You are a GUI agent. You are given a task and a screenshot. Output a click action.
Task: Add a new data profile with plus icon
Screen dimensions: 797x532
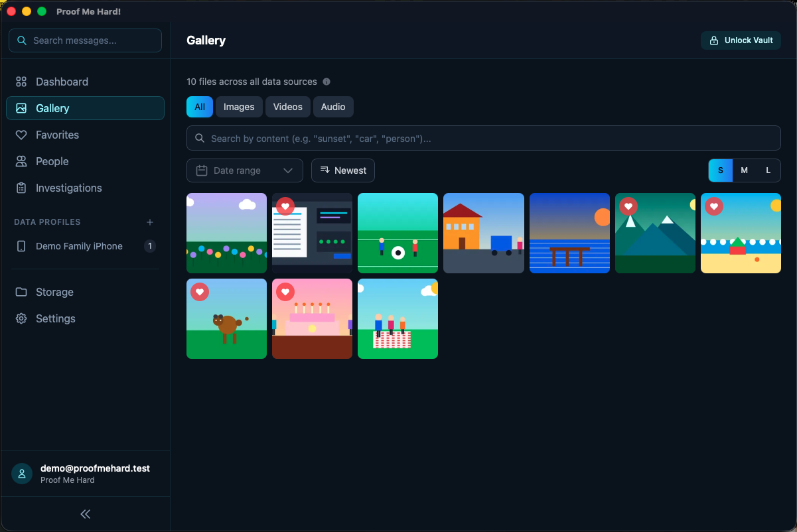[x=150, y=222]
